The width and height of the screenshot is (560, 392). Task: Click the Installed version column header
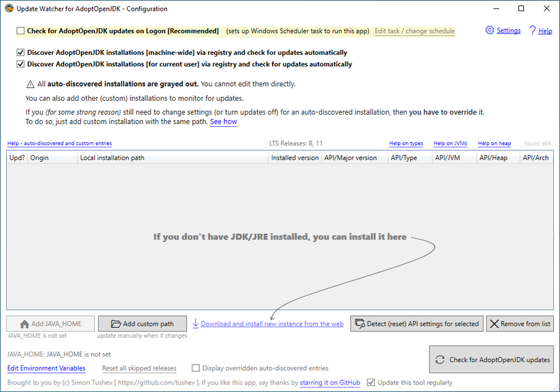295,158
